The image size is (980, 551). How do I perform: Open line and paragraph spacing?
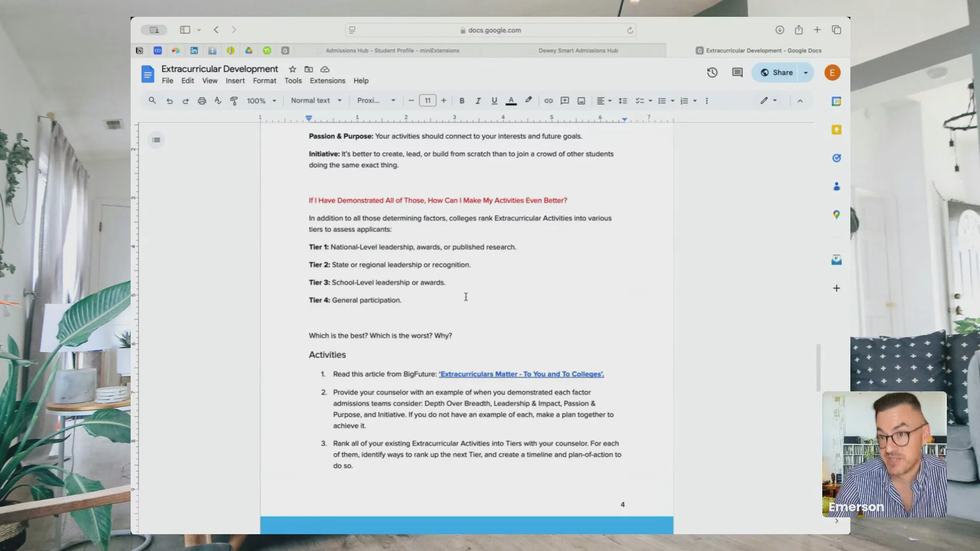(x=623, y=101)
